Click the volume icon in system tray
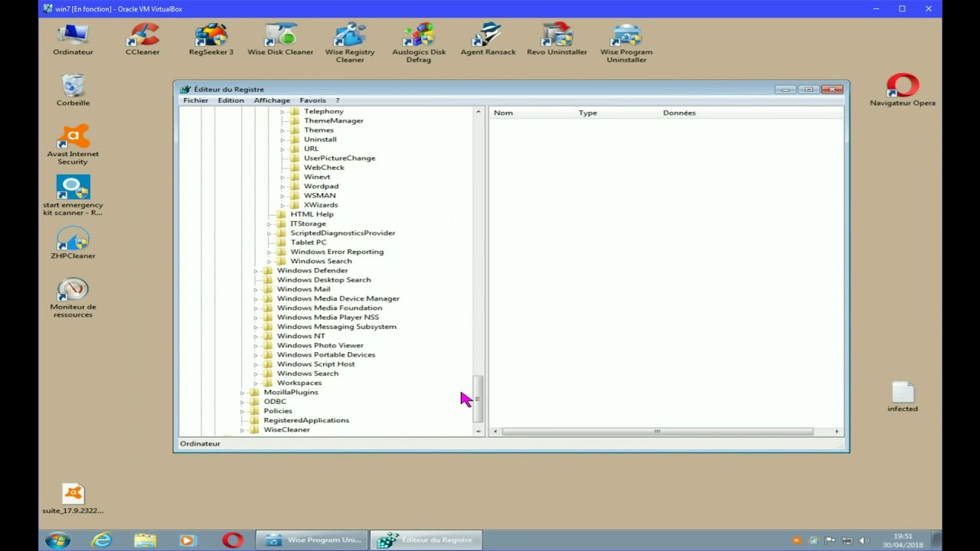Viewport: 980px width, 551px height. (864, 541)
